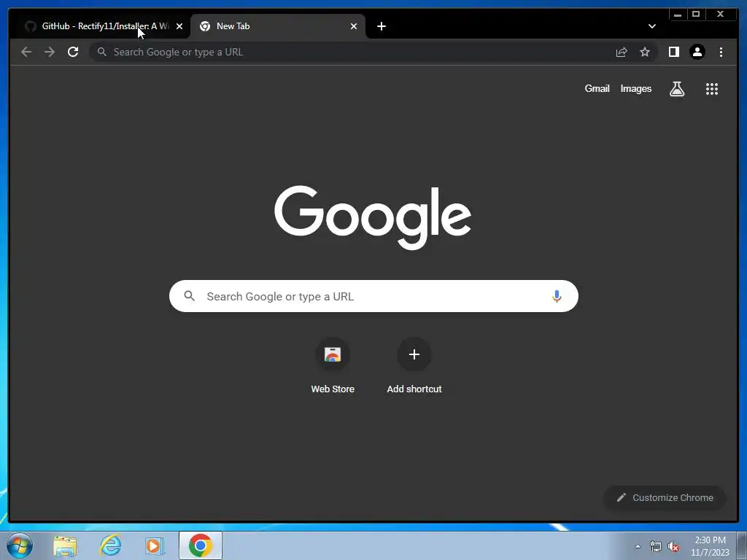This screenshot has height=560, width=747.
Task: Share this page icon in address bar
Action: pyautogui.click(x=622, y=52)
